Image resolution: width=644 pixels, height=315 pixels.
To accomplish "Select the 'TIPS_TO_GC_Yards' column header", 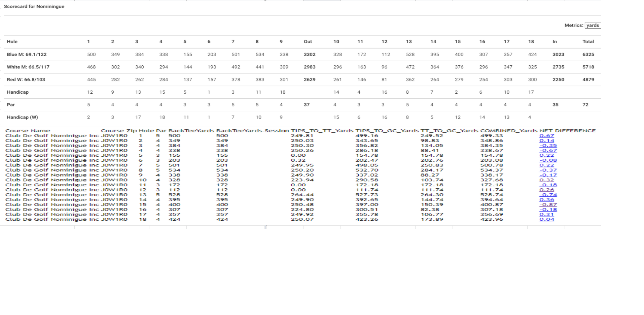I will tap(387, 131).
